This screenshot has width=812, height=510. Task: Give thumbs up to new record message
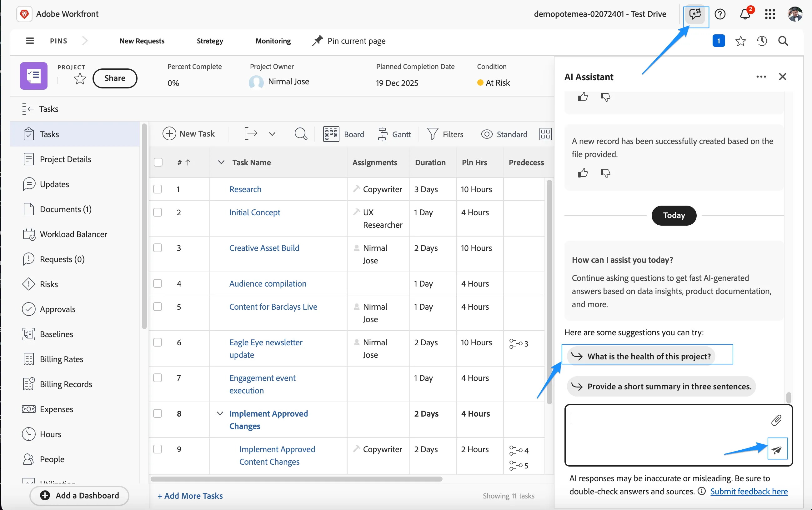click(x=583, y=173)
